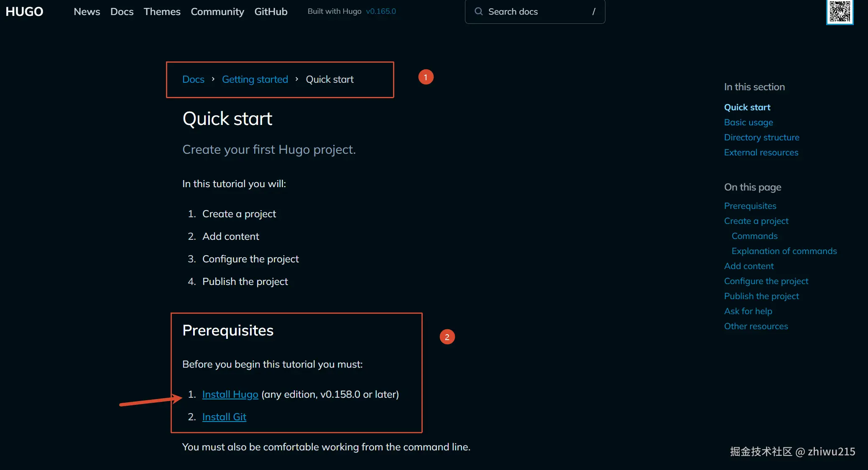Open External resources section link

tap(761, 152)
